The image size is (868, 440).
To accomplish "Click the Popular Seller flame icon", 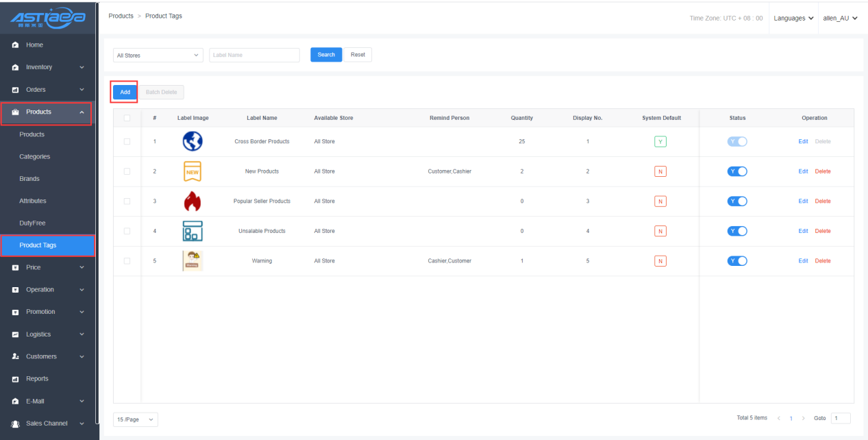I will [x=193, y=201].
